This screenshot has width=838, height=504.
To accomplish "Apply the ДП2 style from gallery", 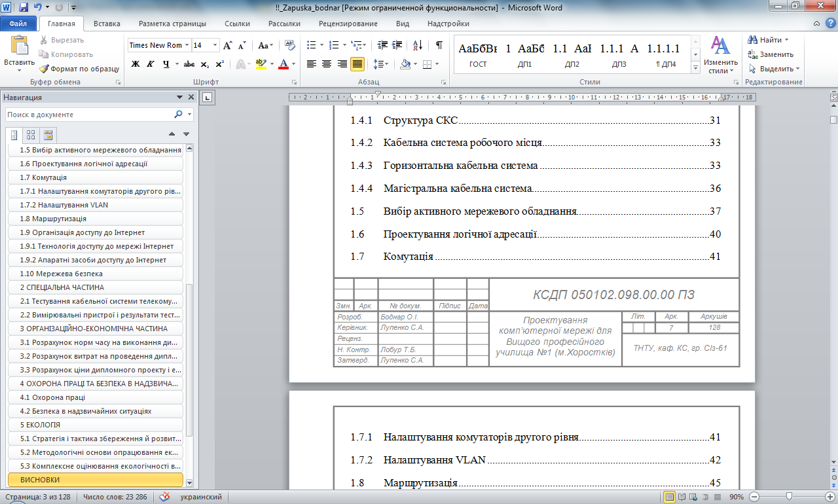I will point(572,55).
